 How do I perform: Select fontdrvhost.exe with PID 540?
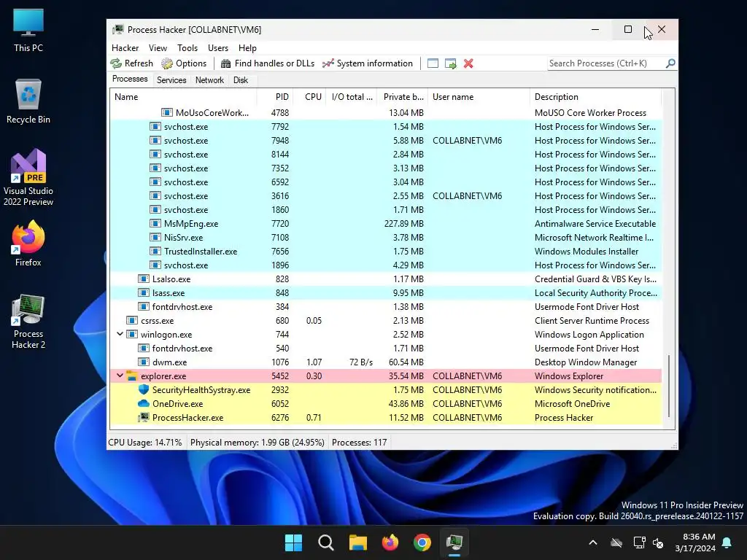coord(385,348)
